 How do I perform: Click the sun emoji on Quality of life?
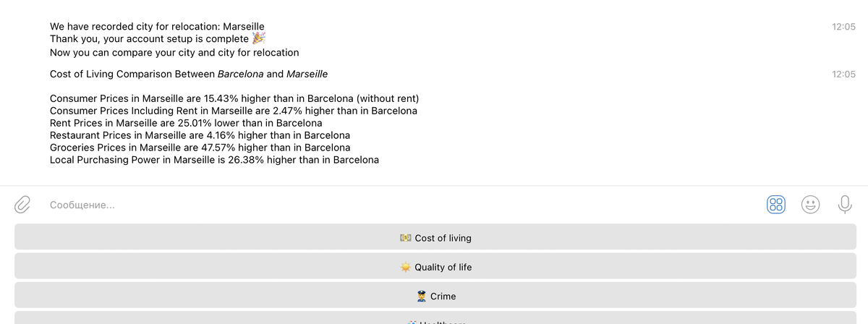(x=406, y=267)
